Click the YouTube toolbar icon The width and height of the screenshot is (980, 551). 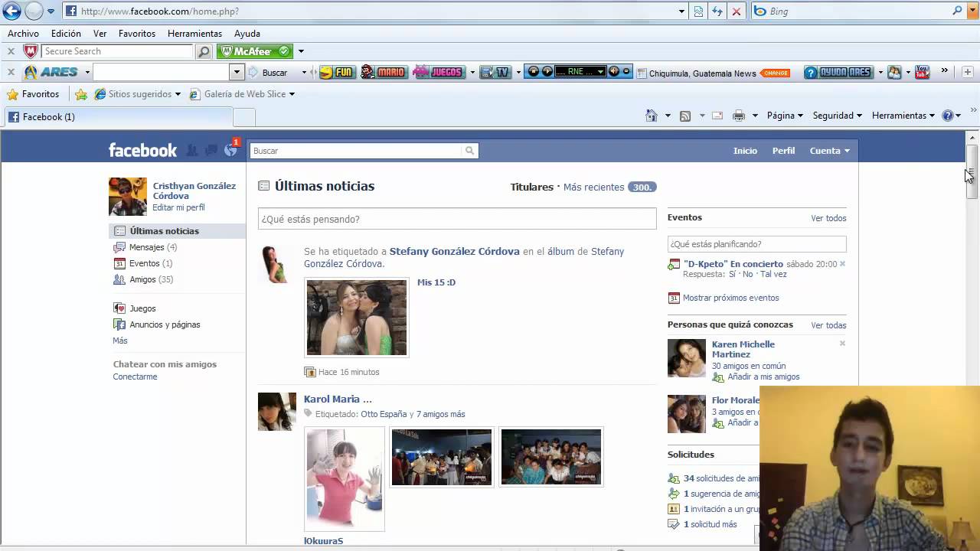click(922, 72)
